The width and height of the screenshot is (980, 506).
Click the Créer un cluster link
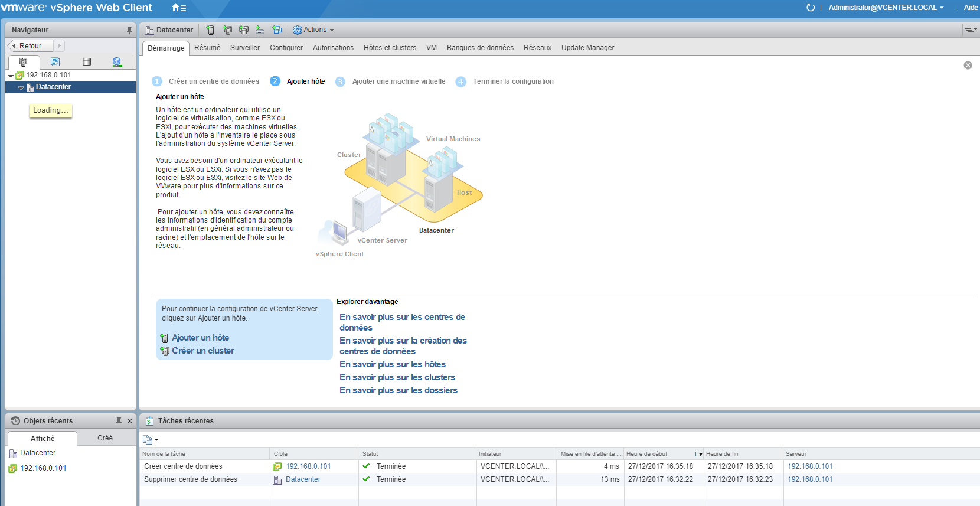tap(203, 351)
